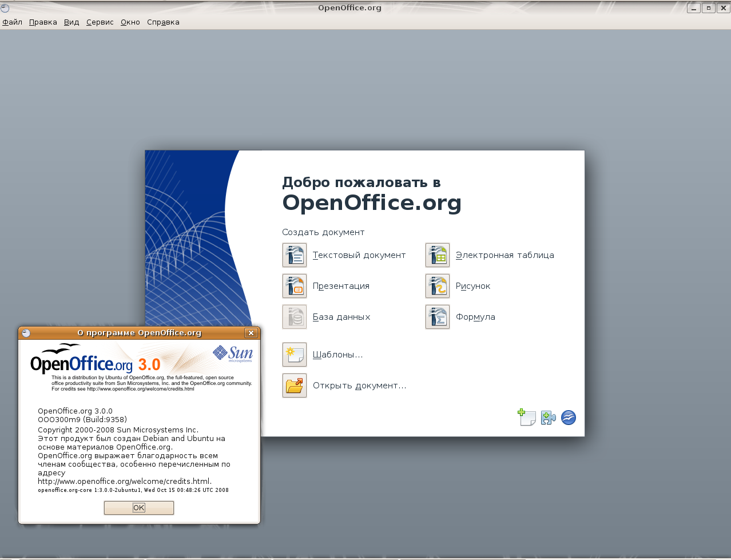Click the Рисунок drawing icon

[x=438, y=286]
